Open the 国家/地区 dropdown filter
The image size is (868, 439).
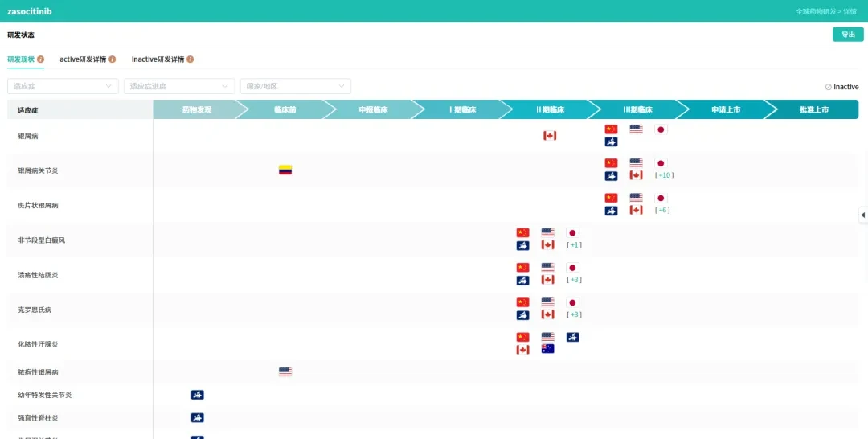[x=296, y=86]
